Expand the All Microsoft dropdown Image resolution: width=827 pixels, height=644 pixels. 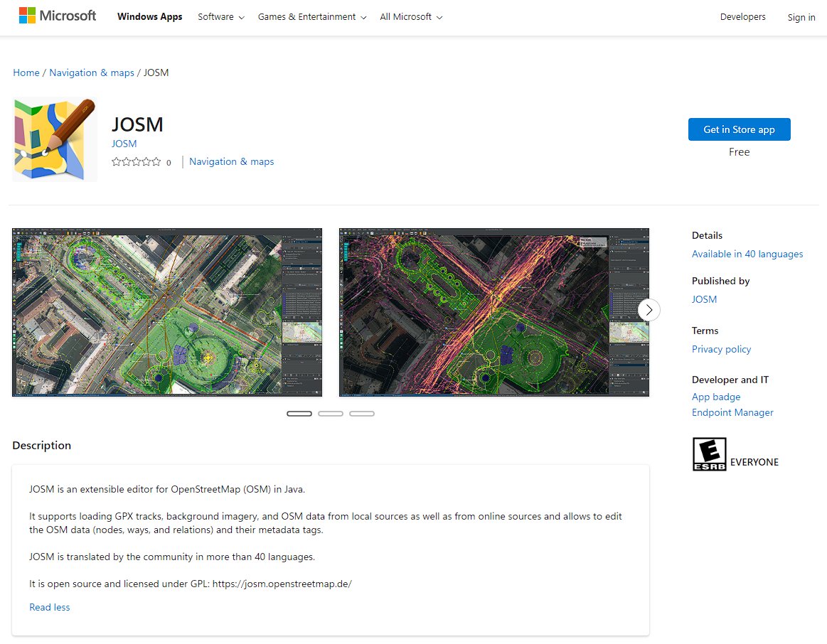coord(412,17)
